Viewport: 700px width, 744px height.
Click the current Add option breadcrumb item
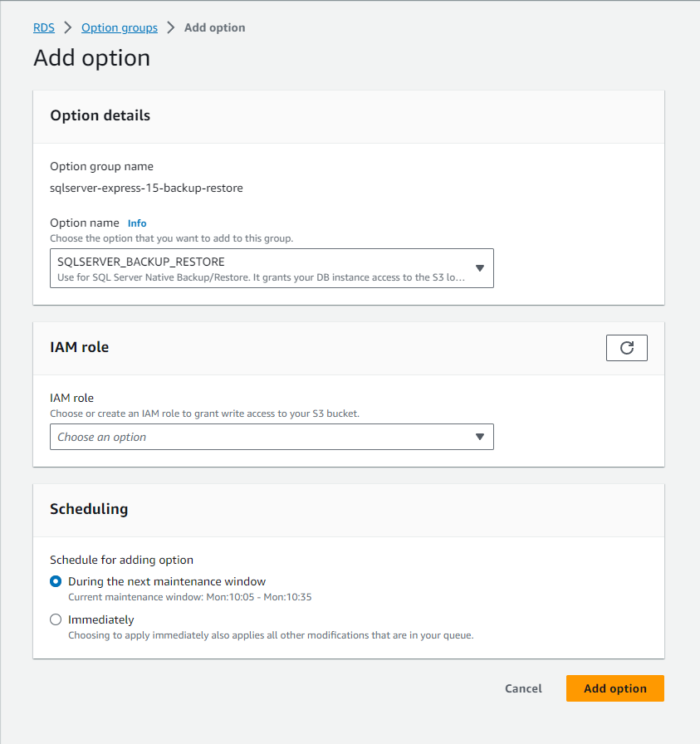click(x=214, y=27)
